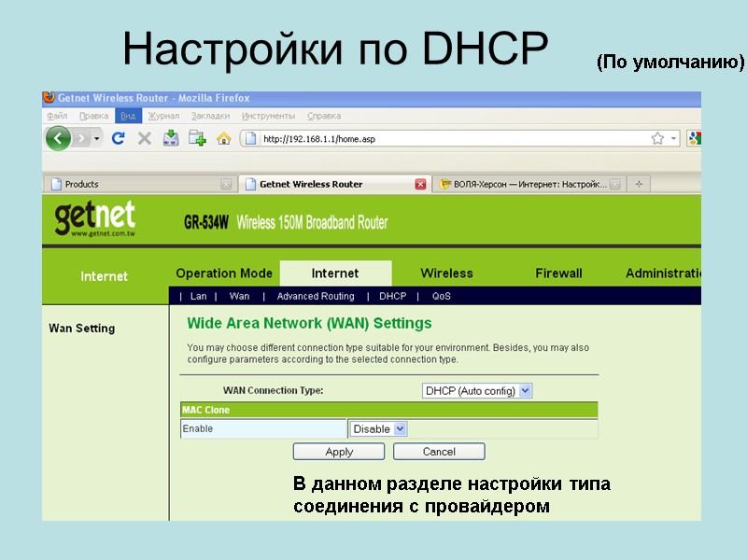
Task: Open the MAC Clone Disable dropdown
Action: 398,428
